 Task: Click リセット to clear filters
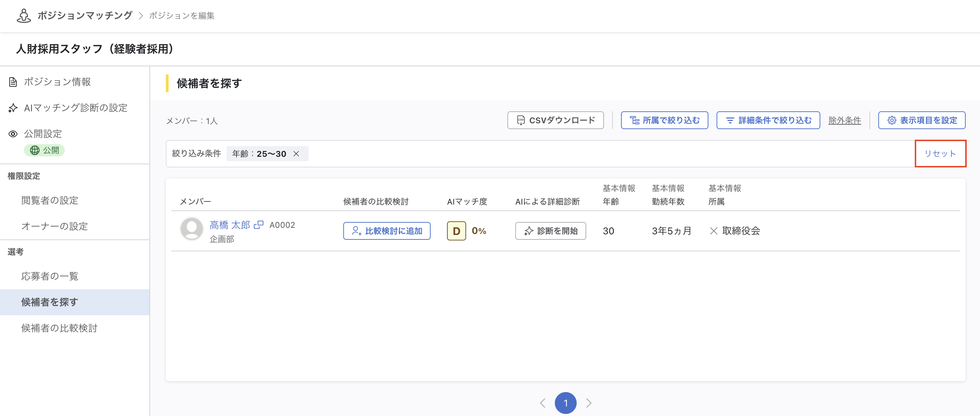click(x=940, y=154)
